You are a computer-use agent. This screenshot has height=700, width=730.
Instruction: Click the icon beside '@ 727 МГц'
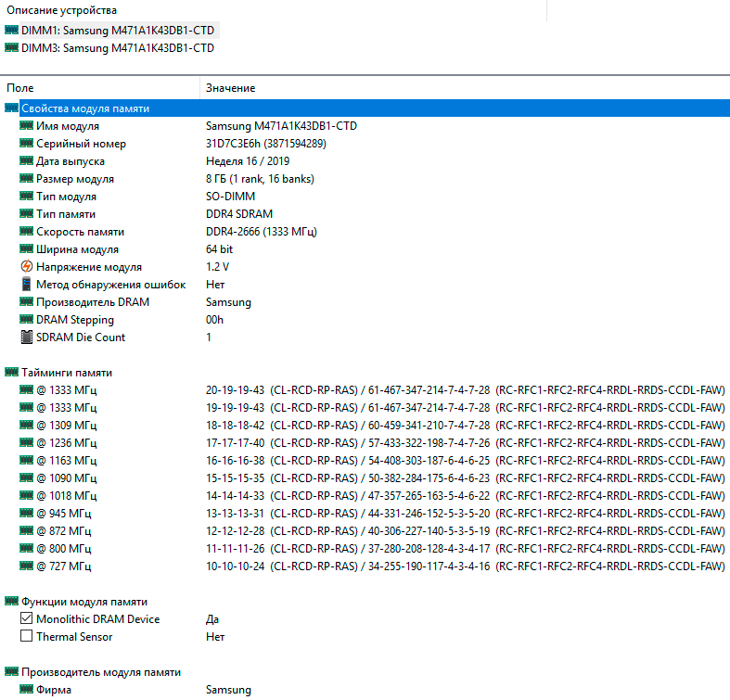[27, 566]
